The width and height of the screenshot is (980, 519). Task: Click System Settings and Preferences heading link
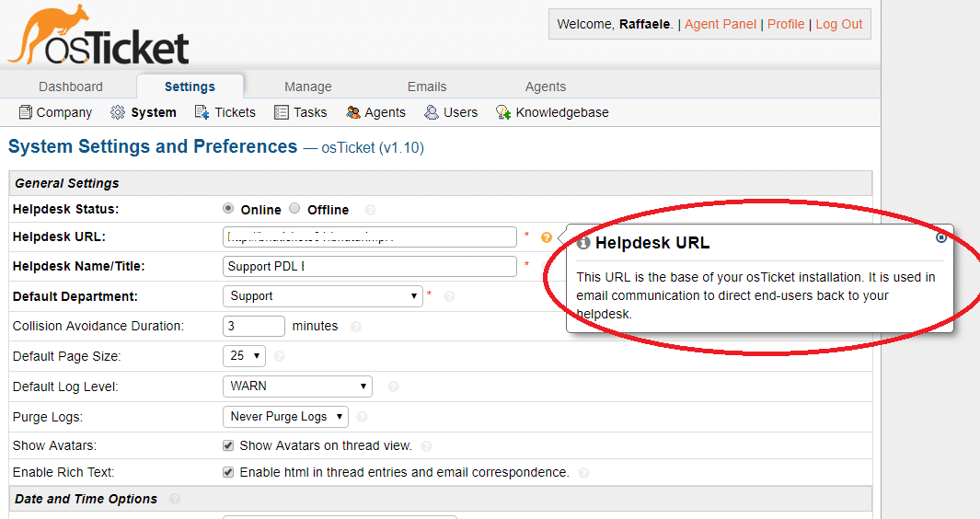[x=153, y=146]
